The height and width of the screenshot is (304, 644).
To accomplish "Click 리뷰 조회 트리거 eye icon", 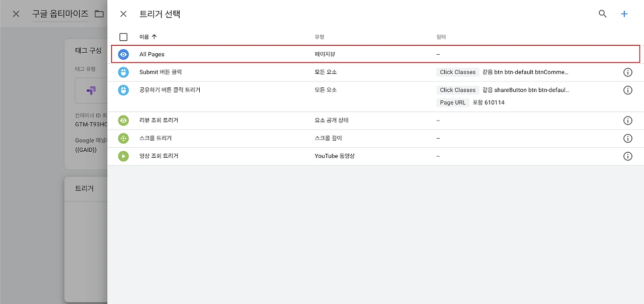I will (123, 121).
